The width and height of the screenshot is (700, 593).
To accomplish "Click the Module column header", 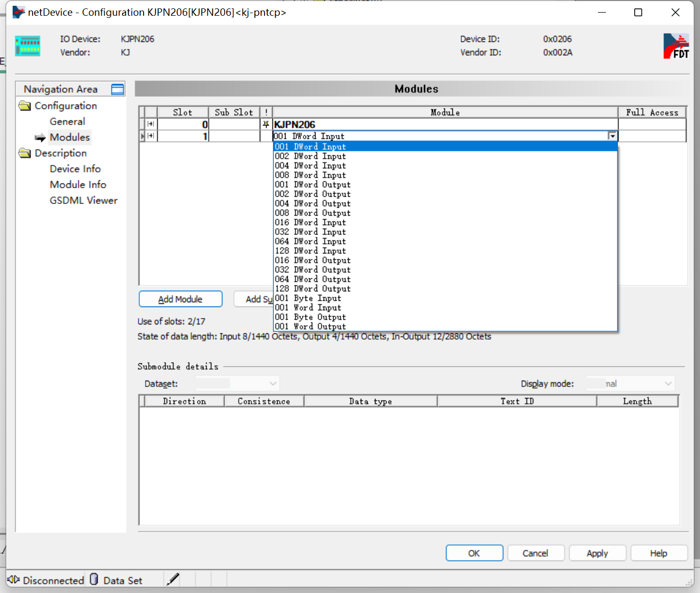I will (445, 112).
